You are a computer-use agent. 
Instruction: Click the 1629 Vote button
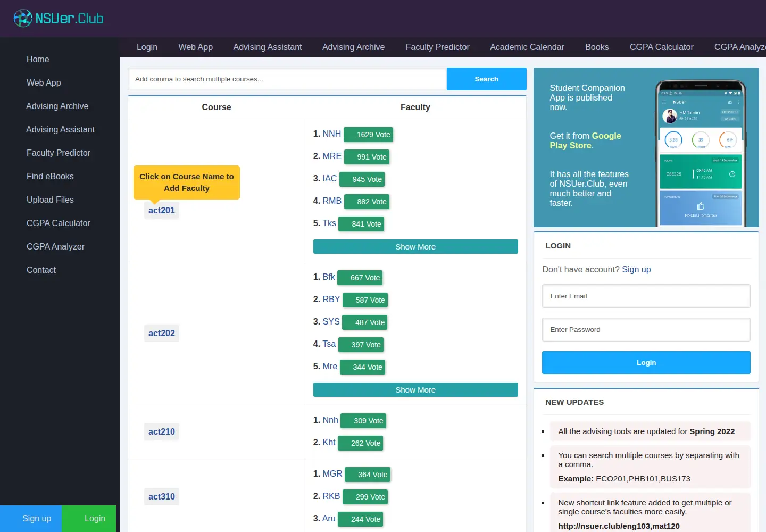pos(368,135)
